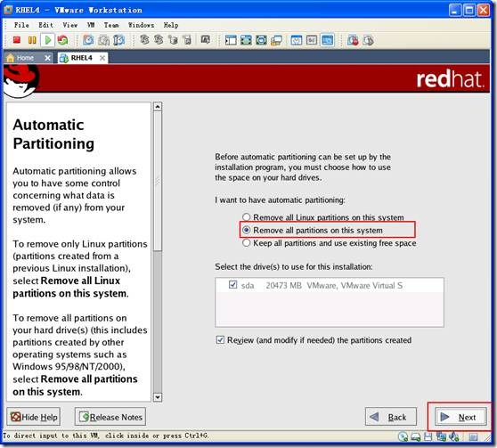Click the summary view toolbar icon
Image resolution: width=497 pixels, height=448 pixels.
click(297, 40)
